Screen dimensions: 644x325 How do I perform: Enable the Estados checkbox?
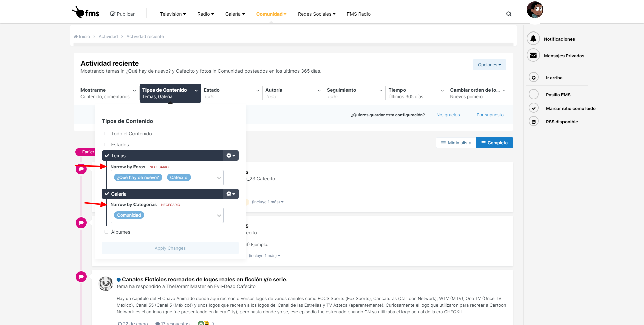tap(106, 145)
